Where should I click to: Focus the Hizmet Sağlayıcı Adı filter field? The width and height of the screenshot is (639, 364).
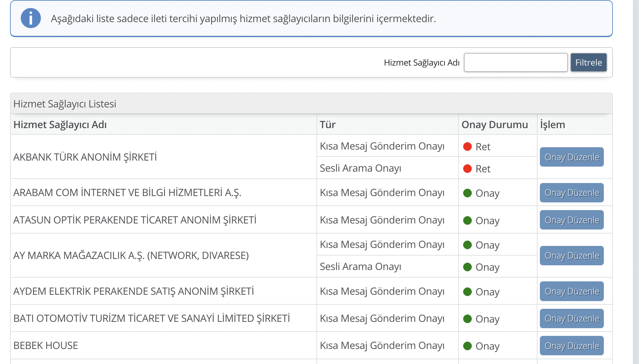(x=516, y=63)
